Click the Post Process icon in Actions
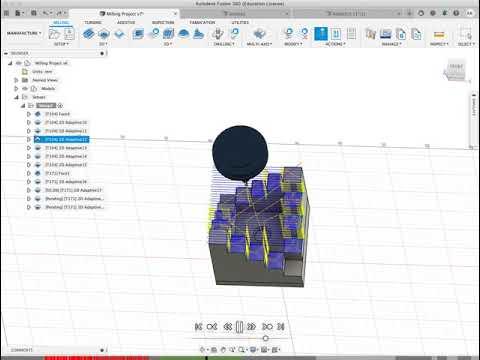Image resolution: width=480 pixels, height=360 pixels. [336, 34]
